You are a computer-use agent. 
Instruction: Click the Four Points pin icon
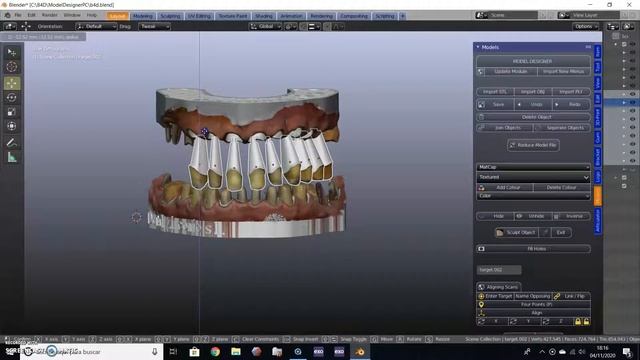pyautogui.click(x=481, y=304)
